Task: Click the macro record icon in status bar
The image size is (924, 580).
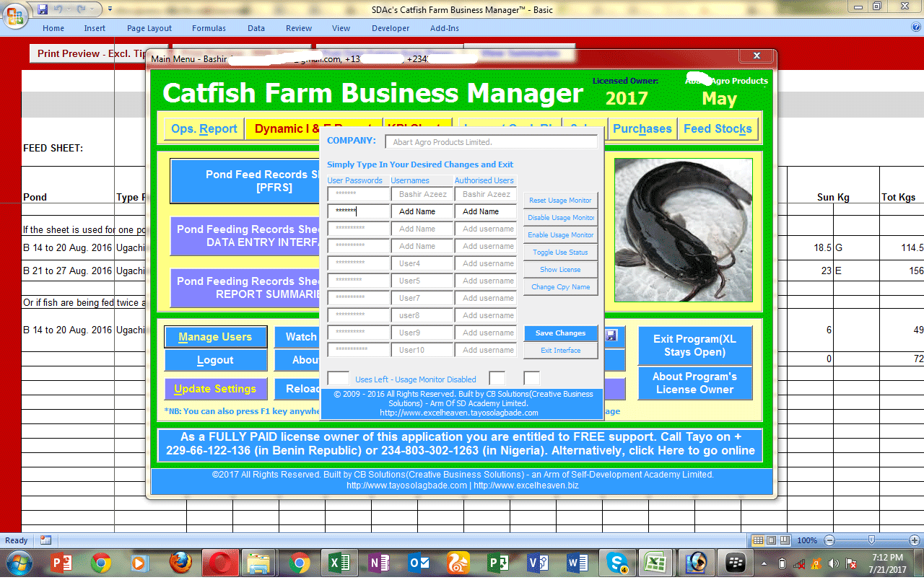Action: (45, 540)
